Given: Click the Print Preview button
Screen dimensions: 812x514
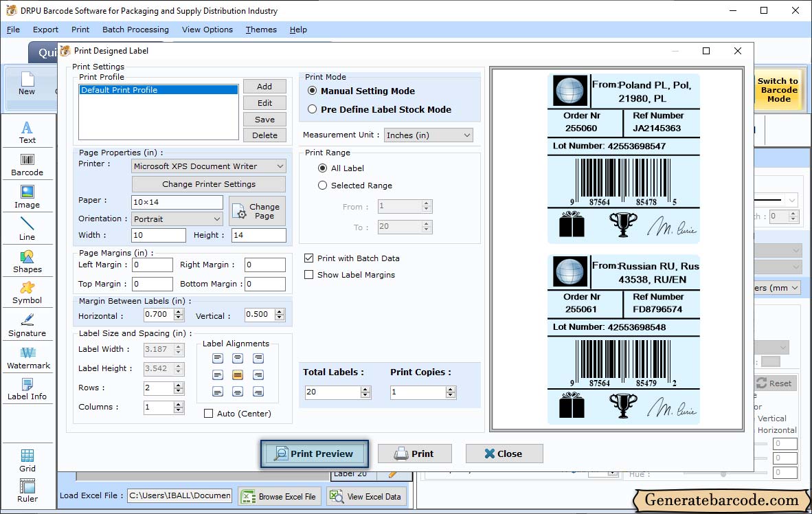Looking at the screenshot, I should point(315,454).
